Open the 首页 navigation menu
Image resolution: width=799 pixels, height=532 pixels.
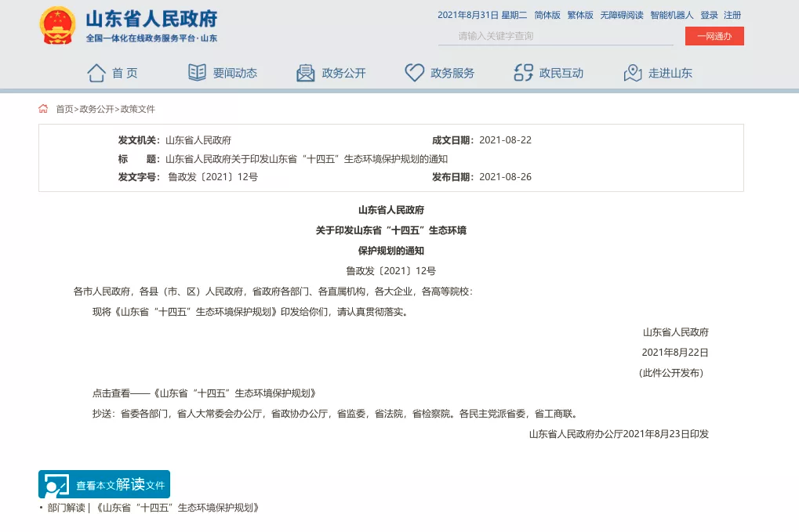(x=125, y=74)
